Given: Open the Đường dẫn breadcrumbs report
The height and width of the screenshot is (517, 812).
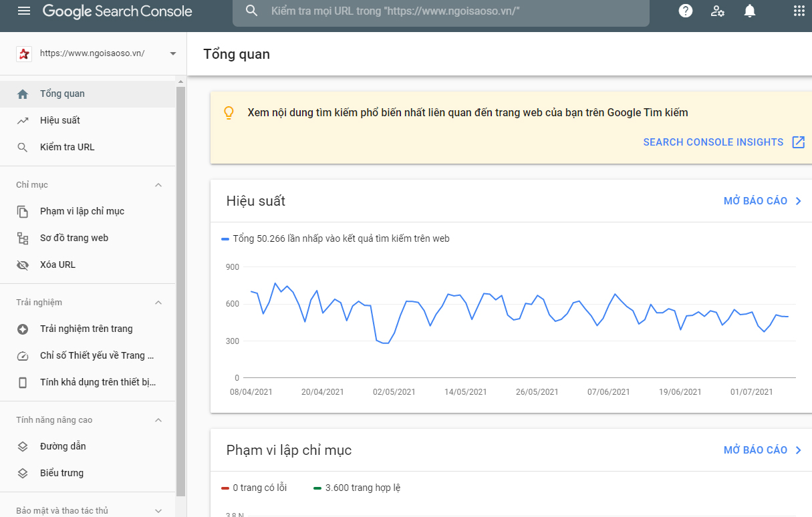Looking at the screenshot, I should click(x=22, y=446).
